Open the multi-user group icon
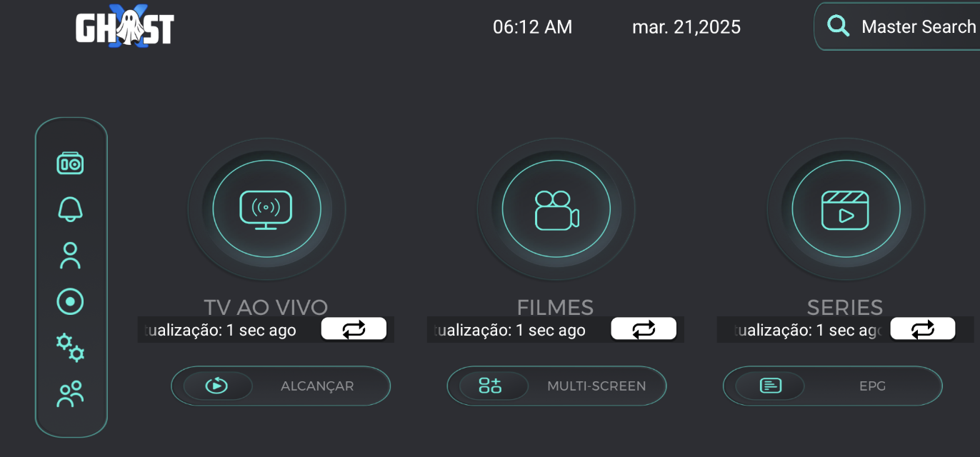The height and width of the screenshot is (457, 980). (x=70, y=394)
